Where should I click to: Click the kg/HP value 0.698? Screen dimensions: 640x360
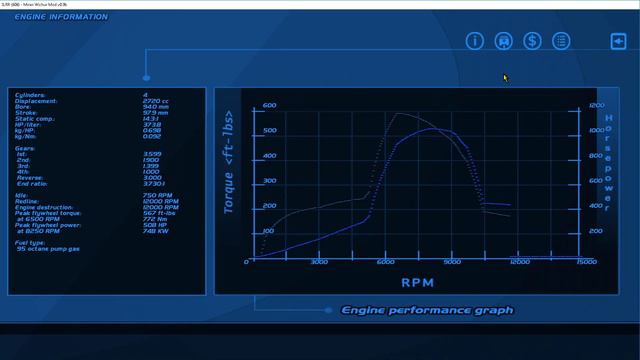152,131
